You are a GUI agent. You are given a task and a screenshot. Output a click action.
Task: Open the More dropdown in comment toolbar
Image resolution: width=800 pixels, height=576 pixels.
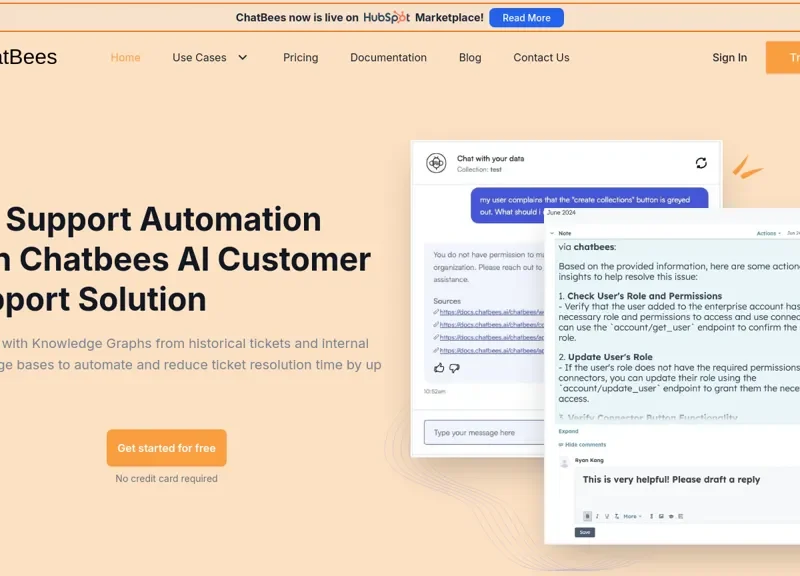click(x=632, y=516)
